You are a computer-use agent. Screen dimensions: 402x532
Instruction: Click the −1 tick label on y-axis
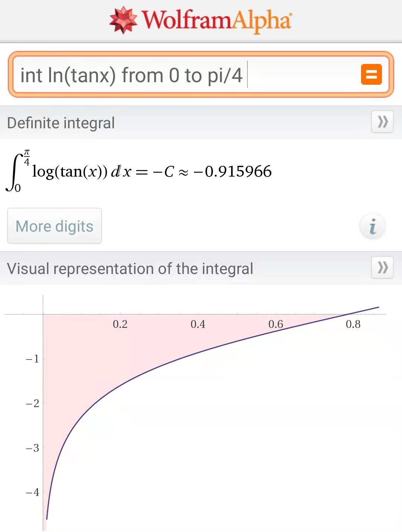[x=32, y=359]
